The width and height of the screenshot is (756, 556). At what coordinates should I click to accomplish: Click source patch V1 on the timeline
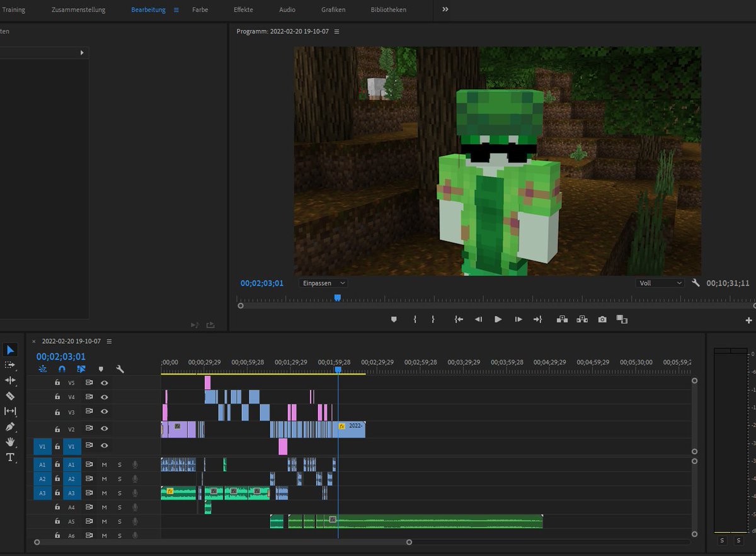(42, 446)
